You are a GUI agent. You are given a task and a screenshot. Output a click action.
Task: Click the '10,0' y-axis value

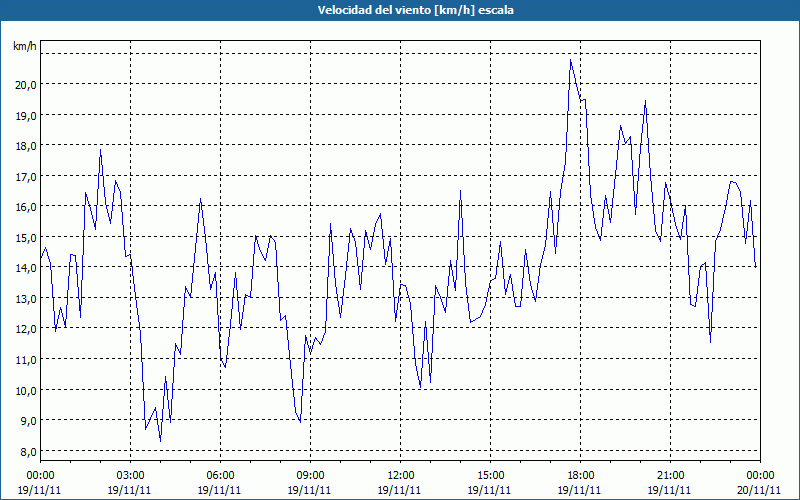[x=26, y=390]
